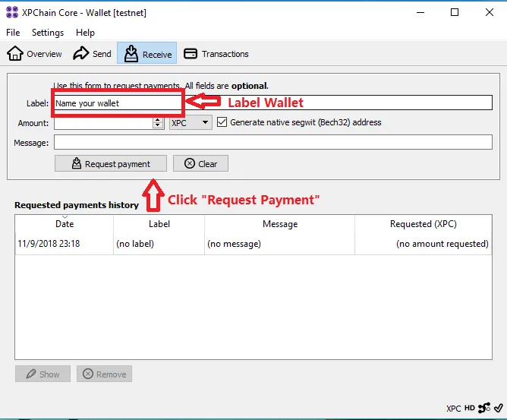Sort history by Label column header
Image resolution: width=507 pixels, height=420 pixels.
pyautogui.click(x=159, y=224)
